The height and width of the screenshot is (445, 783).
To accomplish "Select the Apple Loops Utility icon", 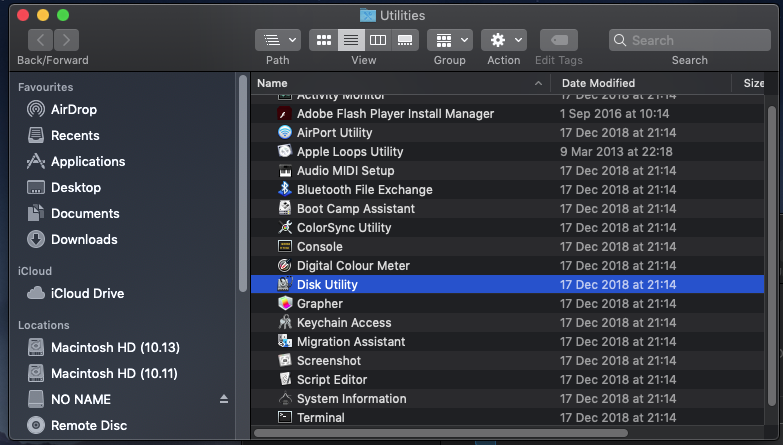I will (285, 152).
